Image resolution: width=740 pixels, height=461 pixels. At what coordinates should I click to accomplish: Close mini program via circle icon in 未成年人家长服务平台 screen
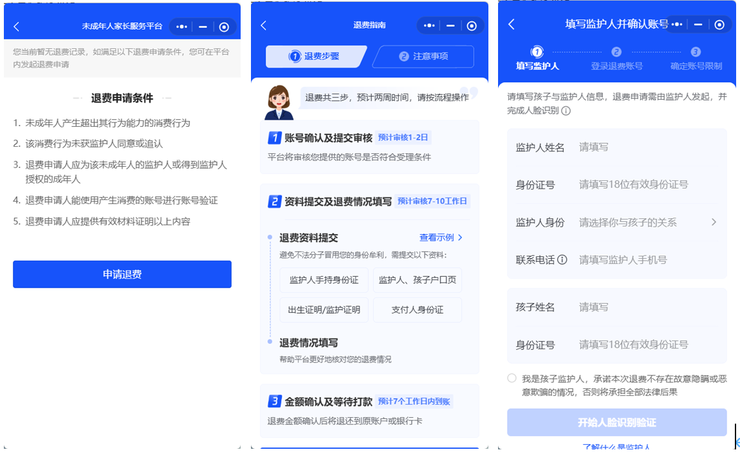click(224, 27)
